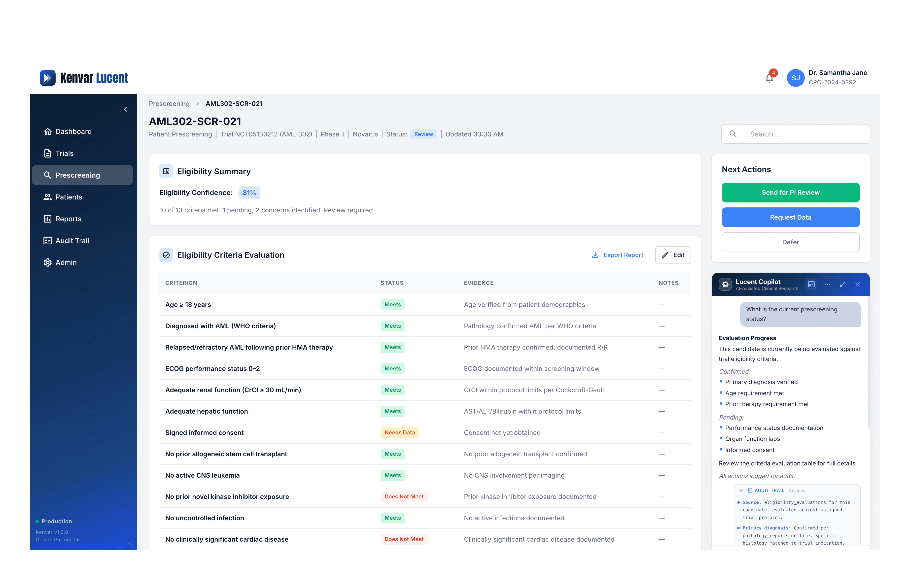Select the 'Adequate hepatic function' criterion
The height and width of the screenshot is (588, 910).
pyautogui.click(x=206, y=412)
